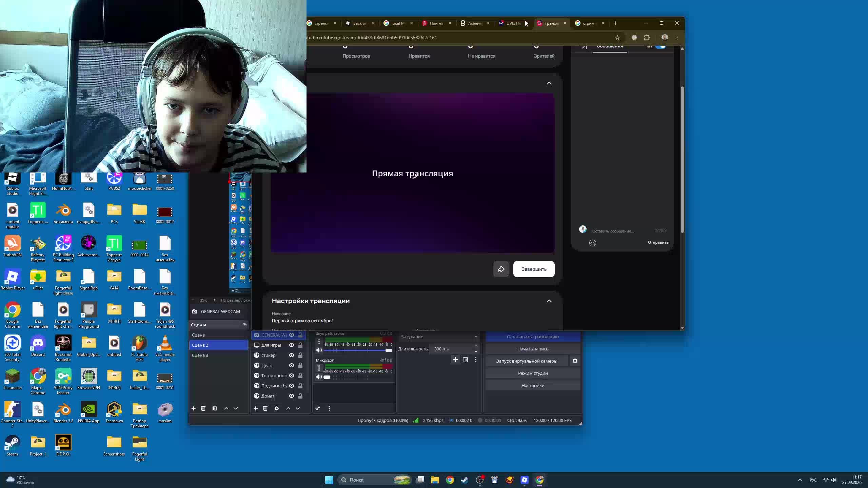Viewport: 868px width, 488px height.
Task: Collapse the chat panel arrow icon
Action: [583, 47]
